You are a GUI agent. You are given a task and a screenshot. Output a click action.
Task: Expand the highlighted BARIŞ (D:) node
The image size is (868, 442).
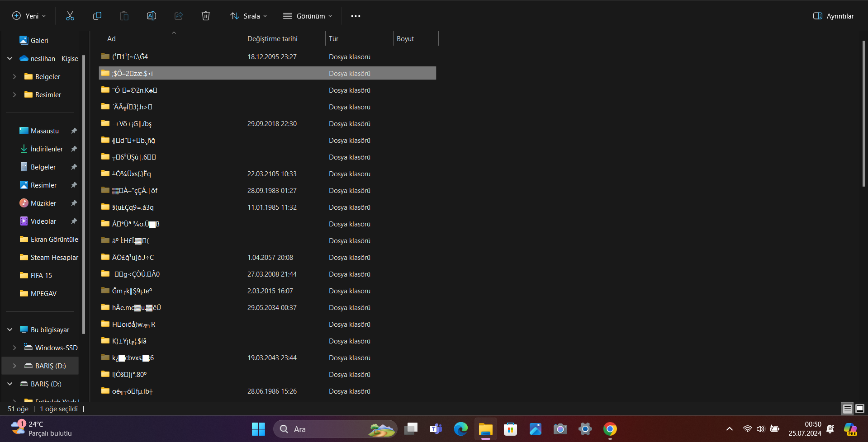(x=14, y=366)
